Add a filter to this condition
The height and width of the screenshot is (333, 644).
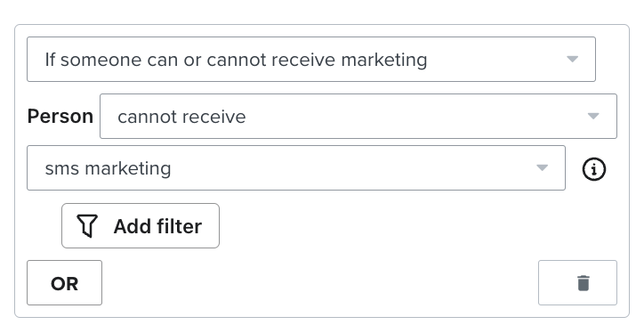tap(141, 225)
